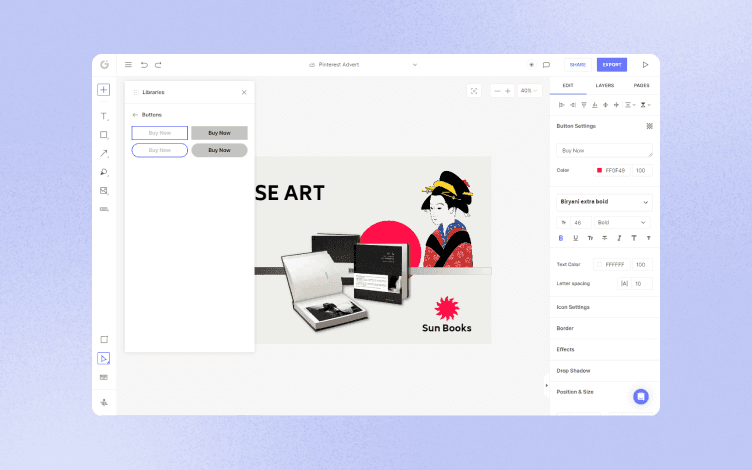This screenshot has width=752, height=470.
Task: Click the fit-to-screen focus icon
Action: pos(474,91)
